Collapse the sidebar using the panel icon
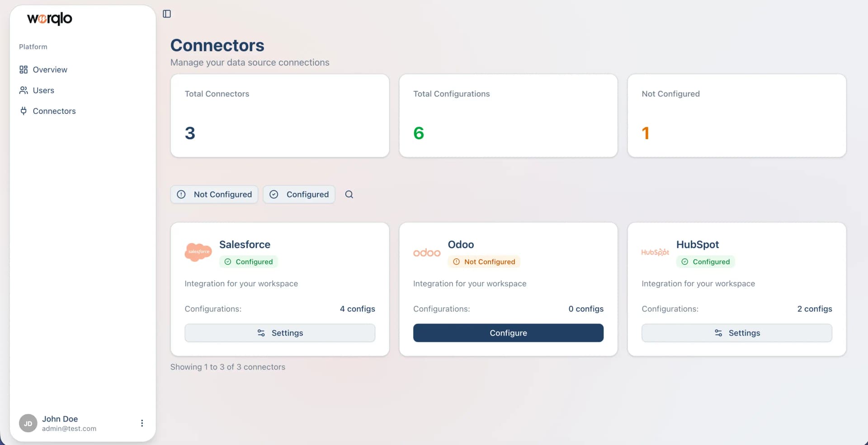 click(x=166, y=14)
